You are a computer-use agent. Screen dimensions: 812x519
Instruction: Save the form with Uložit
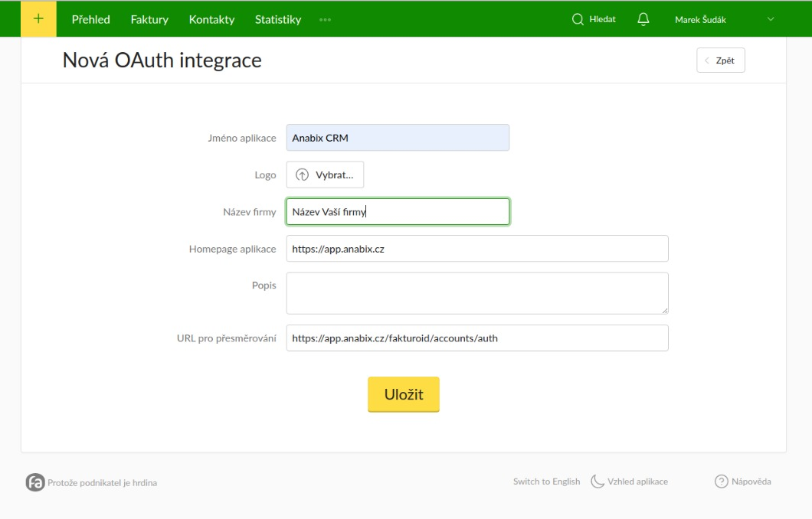(x=404, y=394)
